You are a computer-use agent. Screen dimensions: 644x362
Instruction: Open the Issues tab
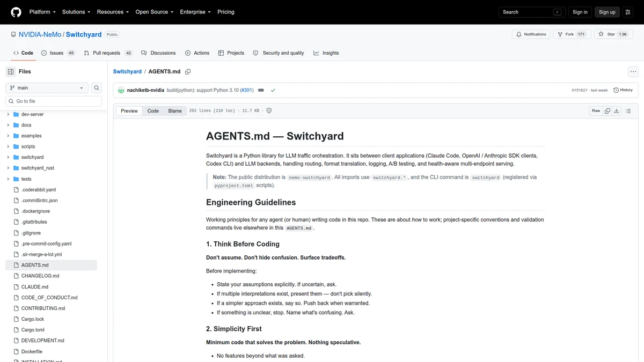[58, 53]
